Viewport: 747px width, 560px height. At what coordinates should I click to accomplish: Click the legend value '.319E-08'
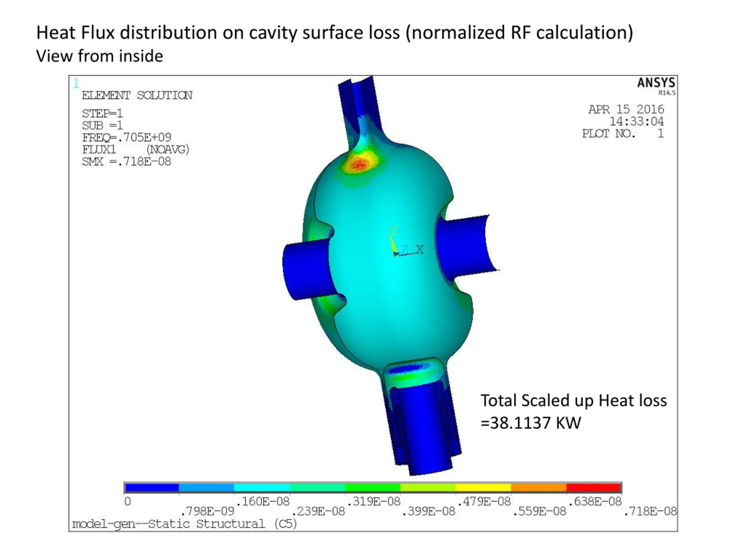coord(373,501)
